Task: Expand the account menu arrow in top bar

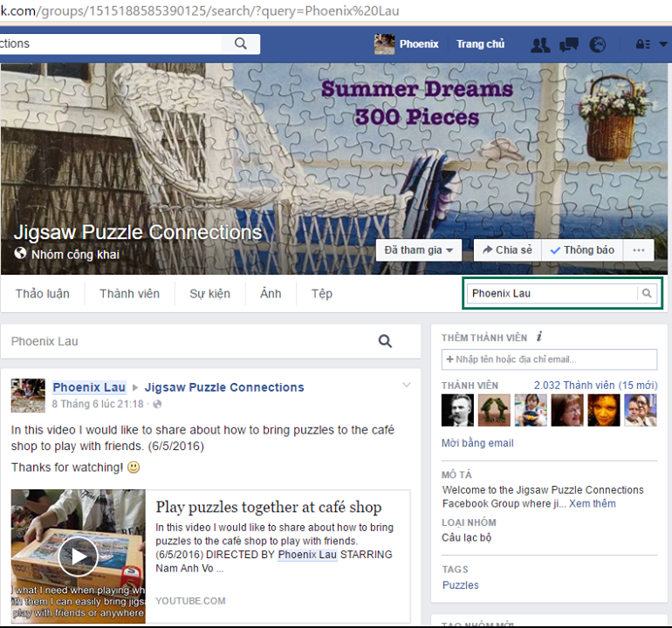Action: (663, 44)
